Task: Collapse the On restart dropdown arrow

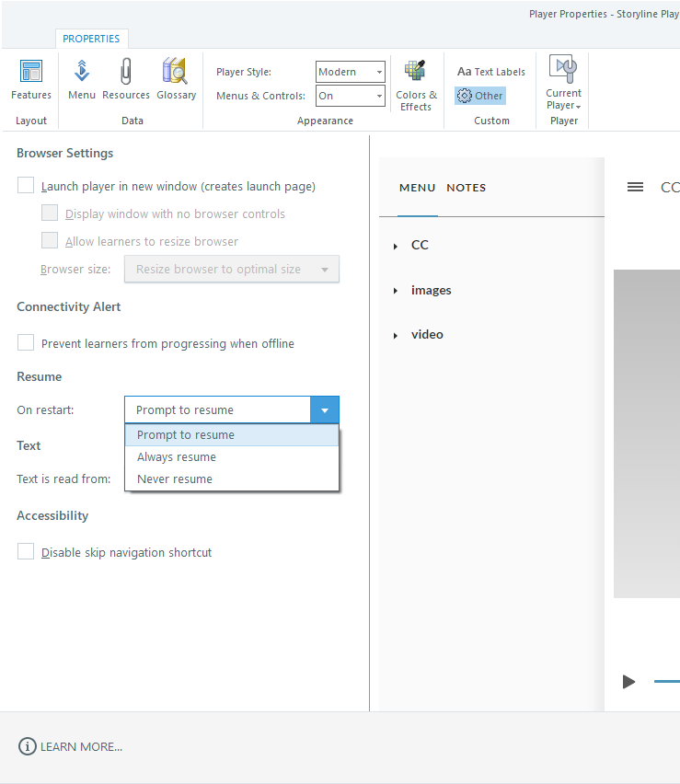Action: coord(325,410)
